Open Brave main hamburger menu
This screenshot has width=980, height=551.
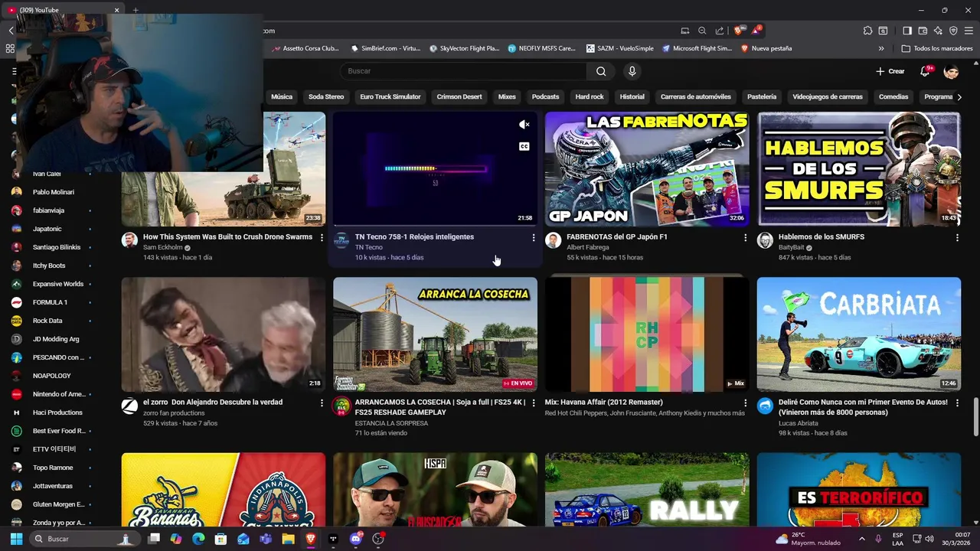(x=969, y=31)
